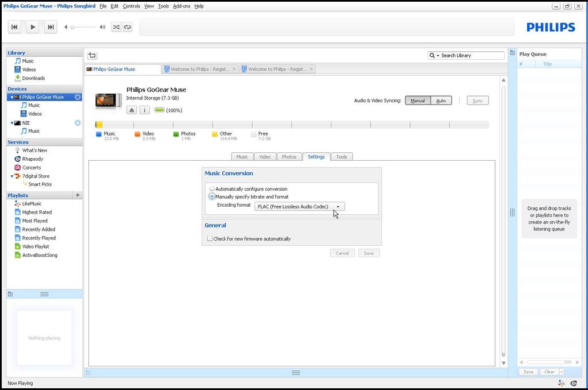Viewport: 588px width, 390px height.
Task: Collapse the Philips GoGear Muse device tree
Action: pyautogui.click(x=11, y=97)
